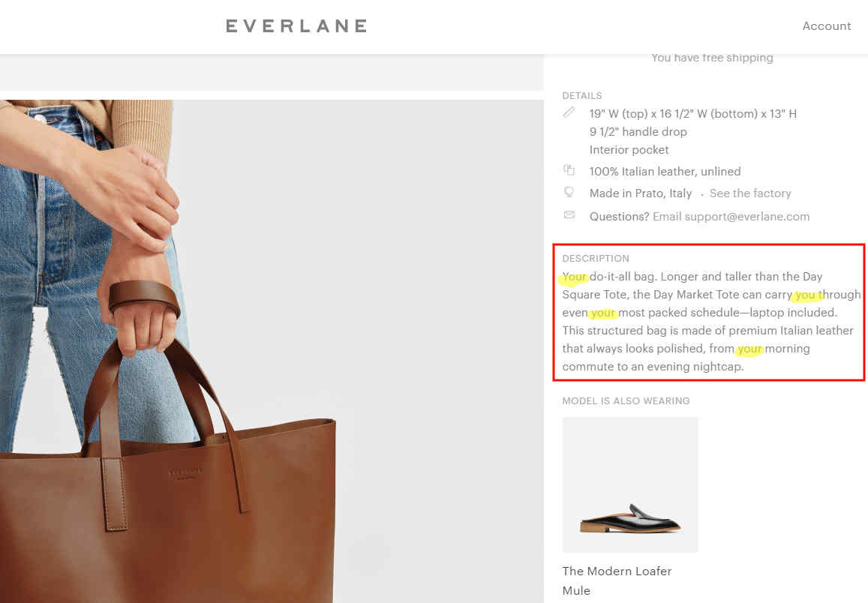Open the Modern Loafer Mule thumbnail
868x603 pixels.
point(630,484)
